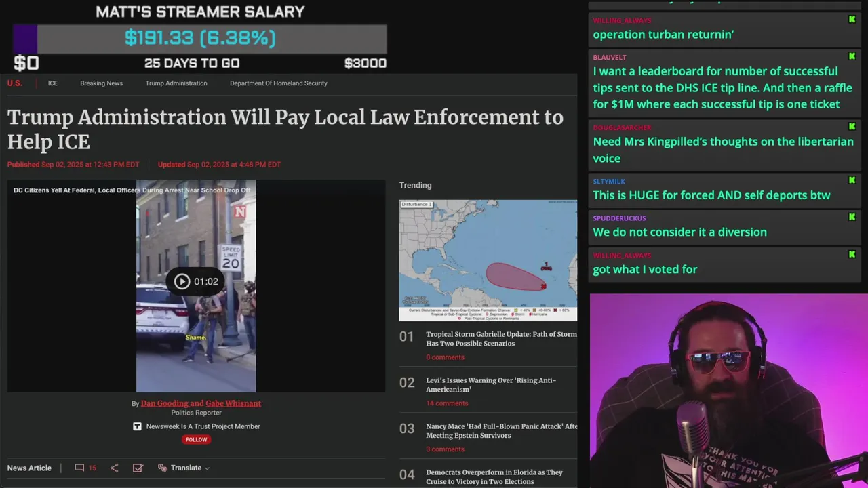
Task: Open the Tropical Storm Gabrielle Update article
Action: pos(501,339)
